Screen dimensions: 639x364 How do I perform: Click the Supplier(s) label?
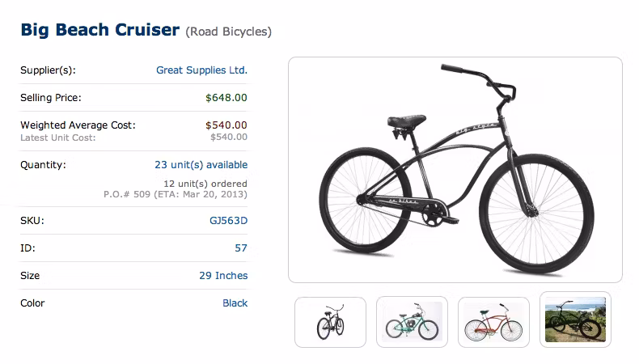click(48, 70)
